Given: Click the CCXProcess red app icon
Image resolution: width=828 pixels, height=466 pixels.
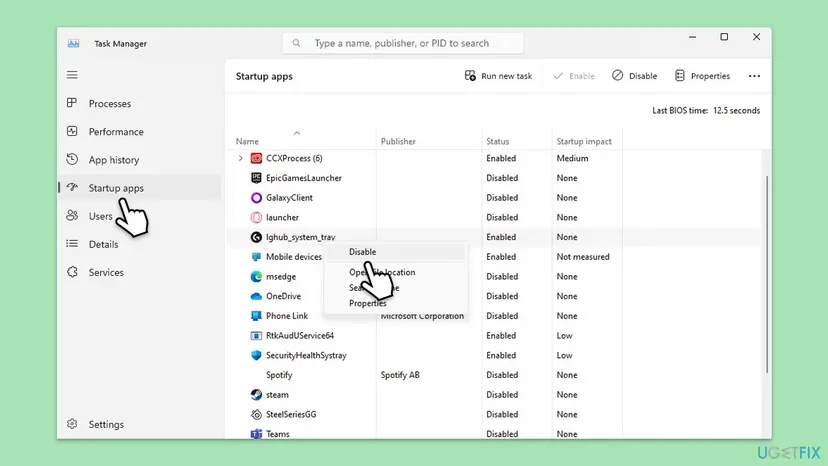Looking at the screenshot, I should pos(256,158).
